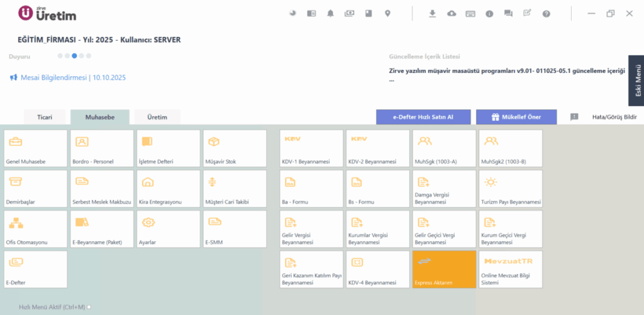
Task: Open the Demirbaşlar tile
Action: pos(35,189)
